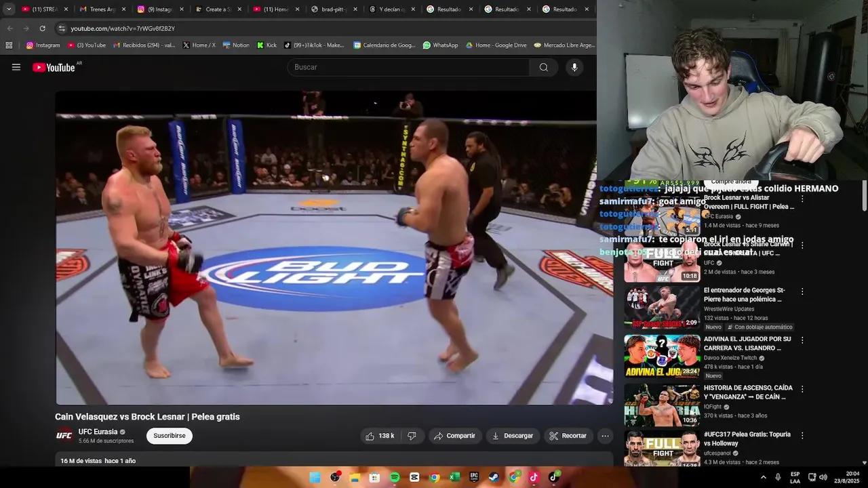Open the more actions ellipsis beside Recortar
Screen dimensions: 868x488
click(606, 436)
